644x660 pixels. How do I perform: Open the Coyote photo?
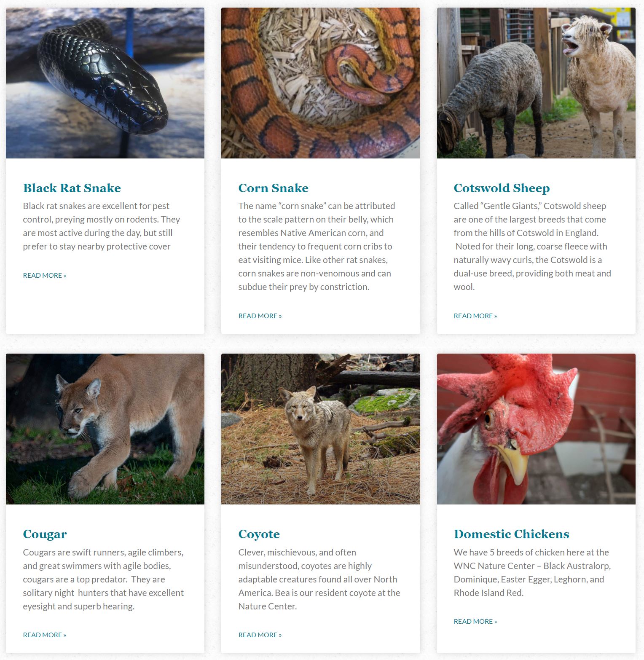click(x=320, y=429)
